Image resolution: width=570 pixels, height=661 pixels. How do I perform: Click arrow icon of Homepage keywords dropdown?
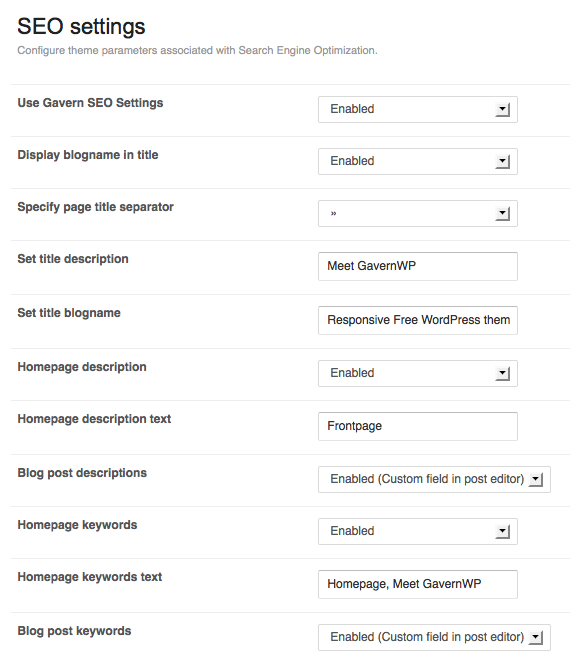click(503, 532)
